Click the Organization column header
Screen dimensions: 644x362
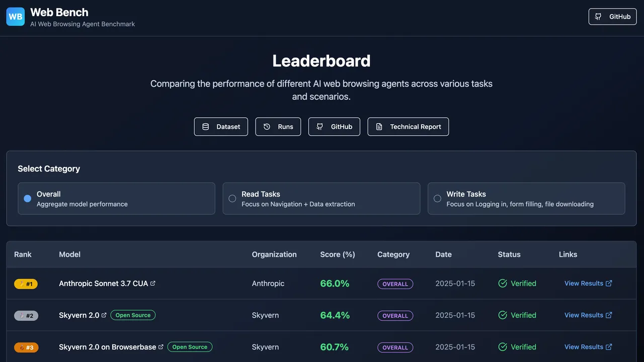(x=274, y=254)
